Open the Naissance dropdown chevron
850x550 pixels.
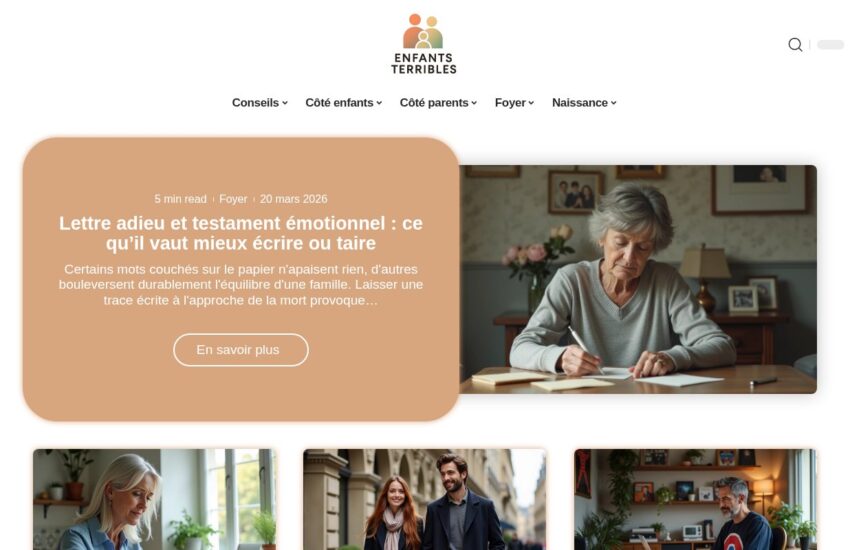(614, 103)
